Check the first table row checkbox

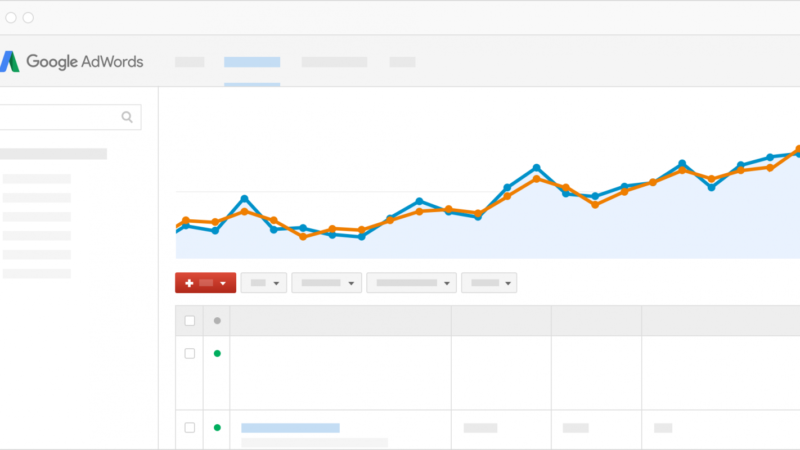[x=190, y=353]
